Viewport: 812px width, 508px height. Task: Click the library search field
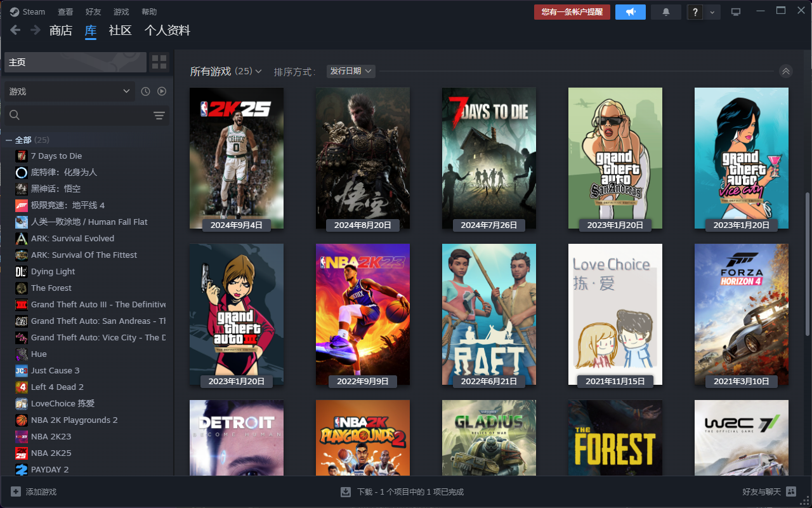(76, 115)
